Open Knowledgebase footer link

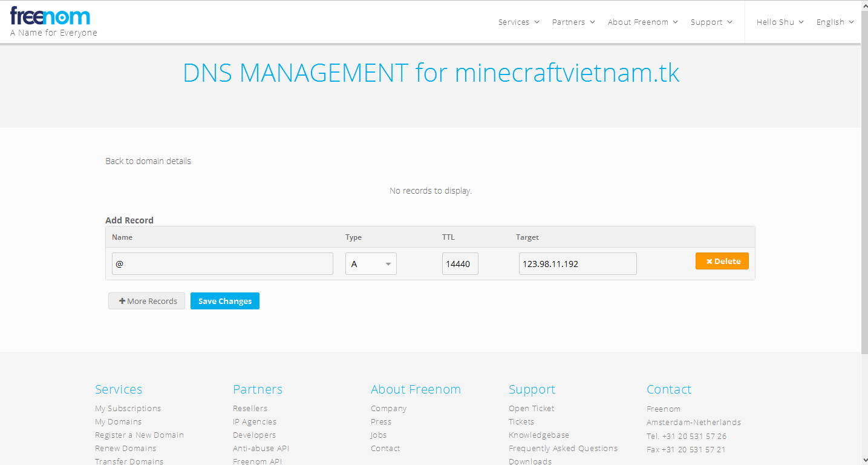click(x=539, y=435)
